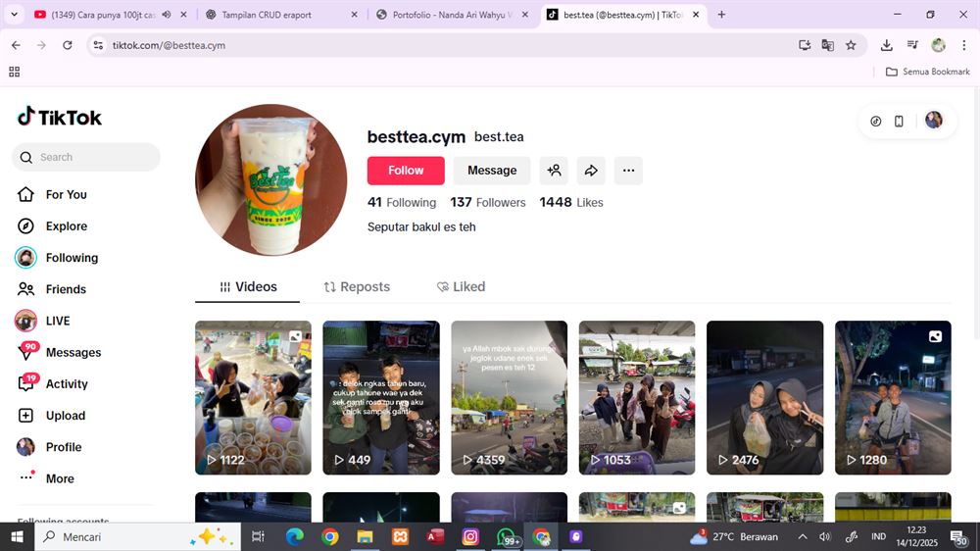
Task: Open Explore from the sidebar
Action: tap(66, 226)
